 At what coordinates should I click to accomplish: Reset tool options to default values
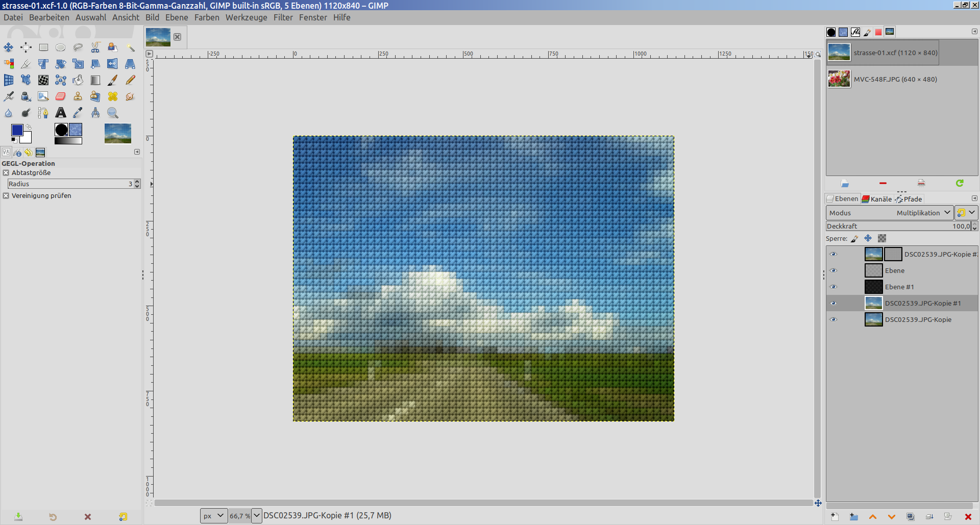pos(122,517)
